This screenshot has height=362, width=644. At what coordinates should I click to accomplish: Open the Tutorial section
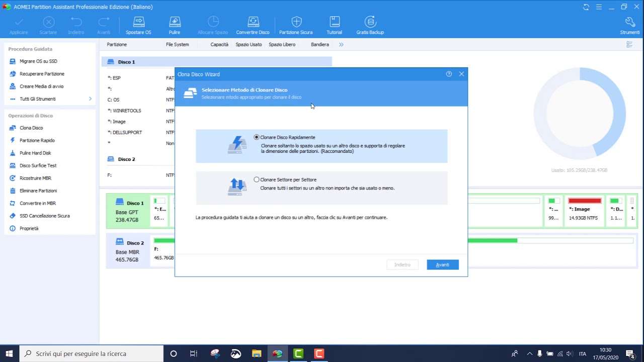[334, 25]
